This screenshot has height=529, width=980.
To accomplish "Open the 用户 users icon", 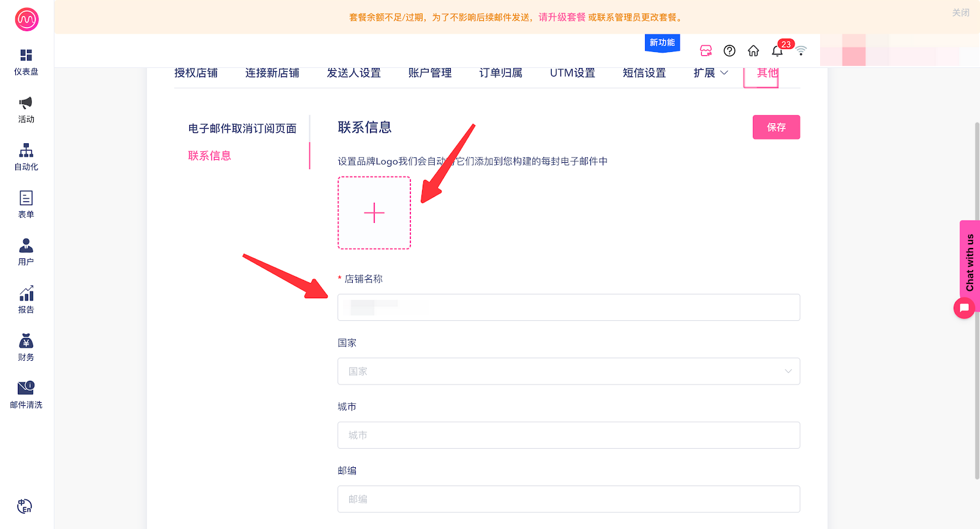I will (26, 246).
